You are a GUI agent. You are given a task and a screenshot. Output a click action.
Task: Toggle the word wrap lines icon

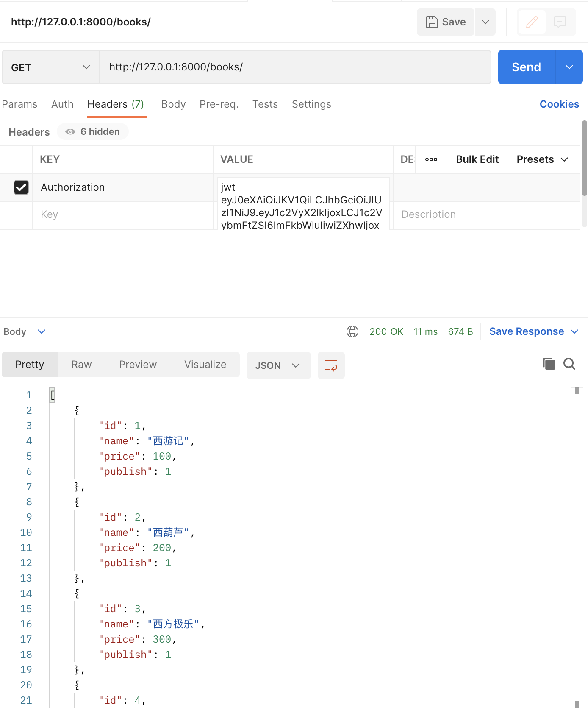[x=331, y=365]
